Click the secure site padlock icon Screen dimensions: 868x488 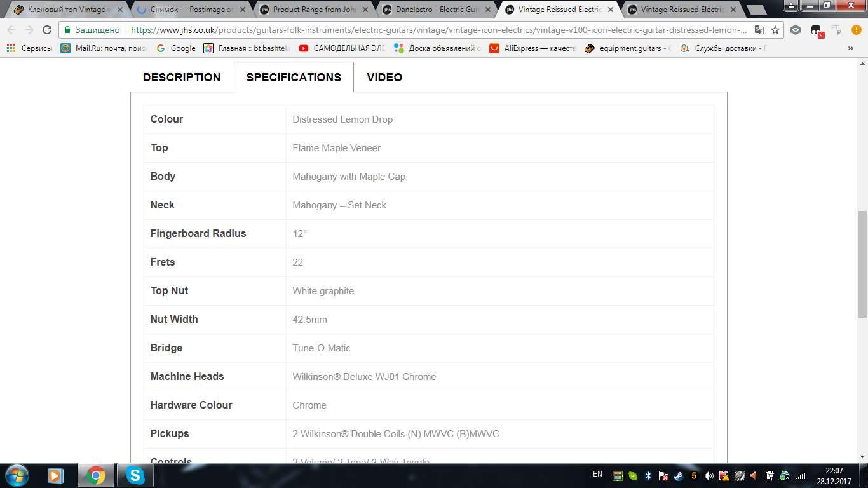click(68, 30)
